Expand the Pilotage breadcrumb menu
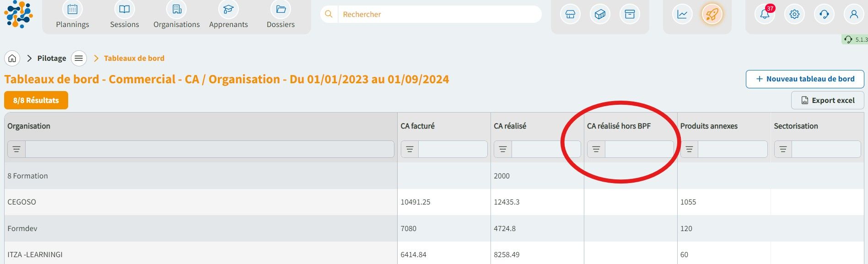 [79, 59]
